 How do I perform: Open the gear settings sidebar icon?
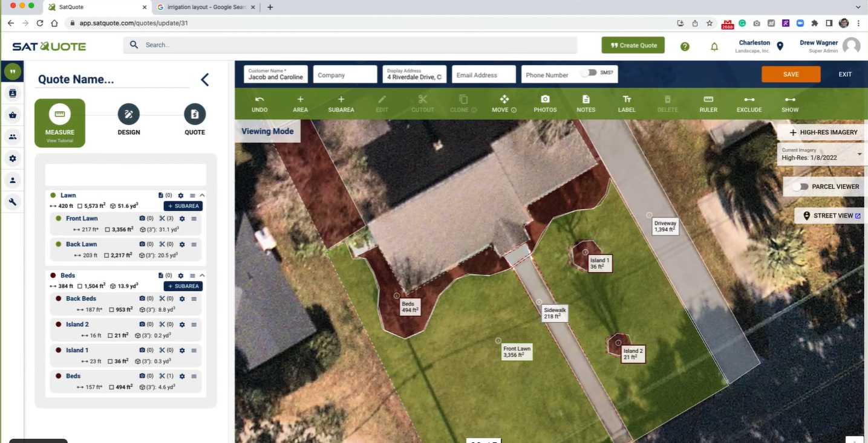click(12, 158)
